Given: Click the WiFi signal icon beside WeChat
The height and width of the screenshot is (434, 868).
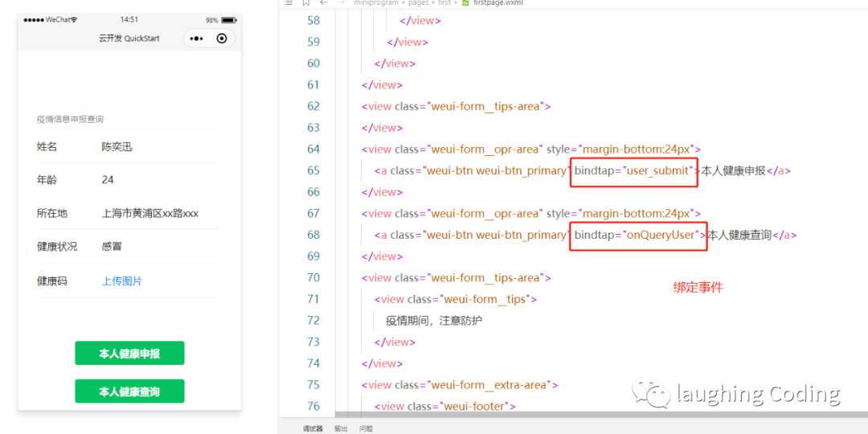Looking at the screenshot, I should [74, 19].
